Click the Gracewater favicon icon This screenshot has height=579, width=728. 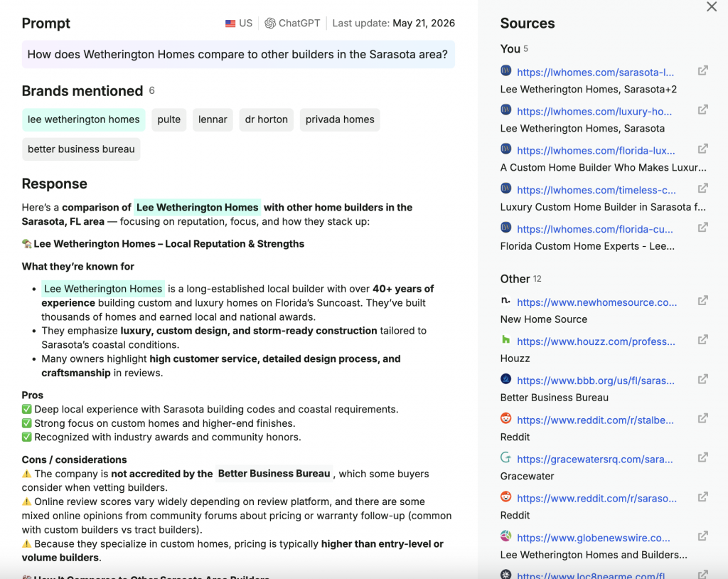pos(505,457)
